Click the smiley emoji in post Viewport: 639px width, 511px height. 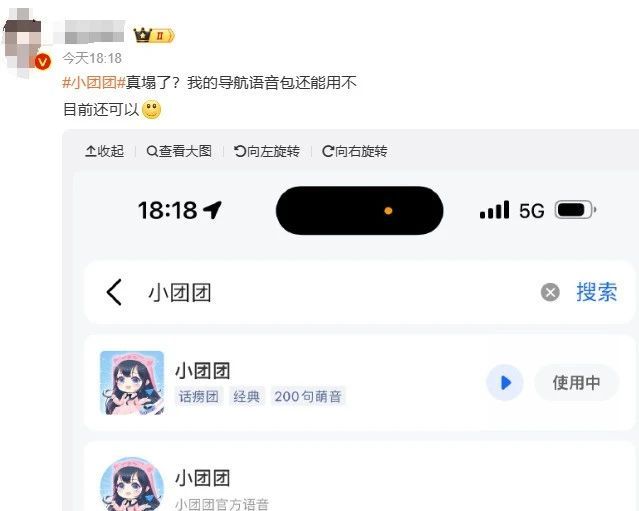click(x=152, y=110)
